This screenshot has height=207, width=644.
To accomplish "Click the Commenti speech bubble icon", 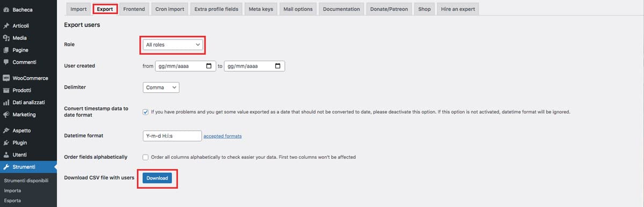I will [6, 62].
